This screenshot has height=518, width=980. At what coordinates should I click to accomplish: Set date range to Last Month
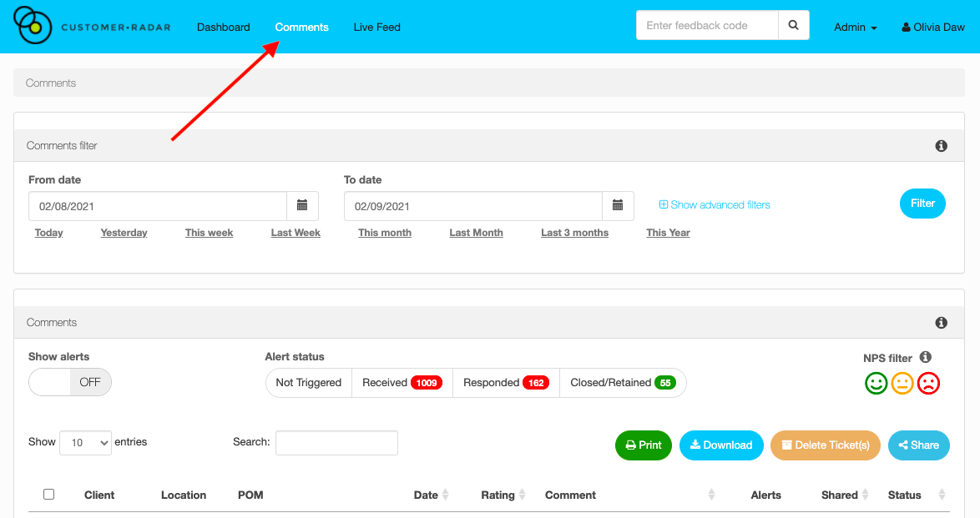click(477, 233)
